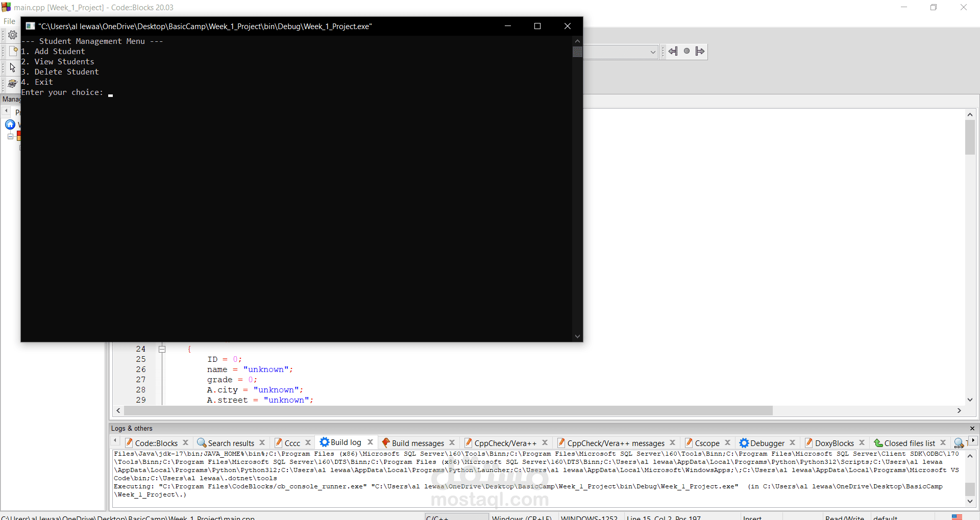
Task: Jump back using the left arrow icon
Action: tap(673, 51)
